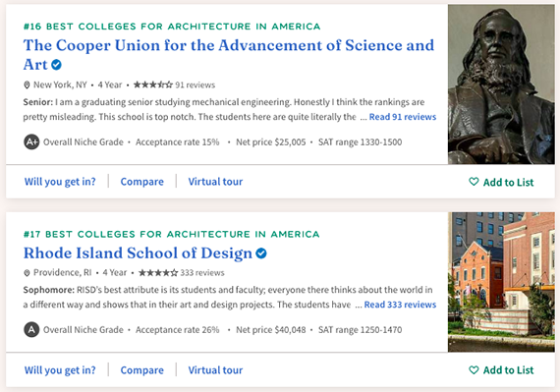Click the verified badge beside Rhode Island School of Design
560x392 pixels.
pos(261,253)
